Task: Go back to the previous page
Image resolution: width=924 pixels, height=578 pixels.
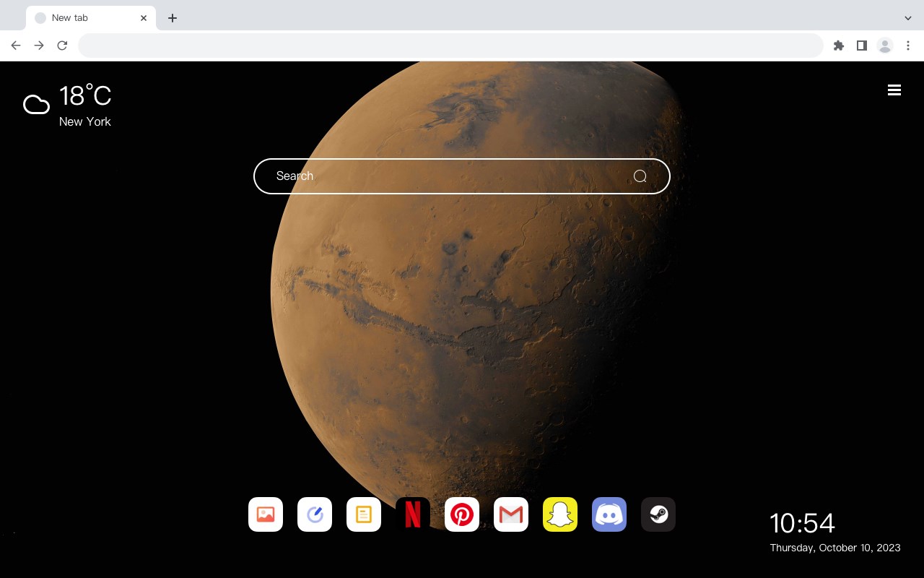Action: pyautogui.click(x=16, y=46)
